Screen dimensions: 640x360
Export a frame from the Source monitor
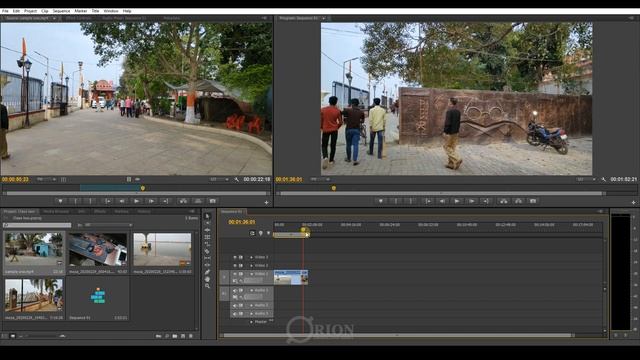tap(213, 201)
